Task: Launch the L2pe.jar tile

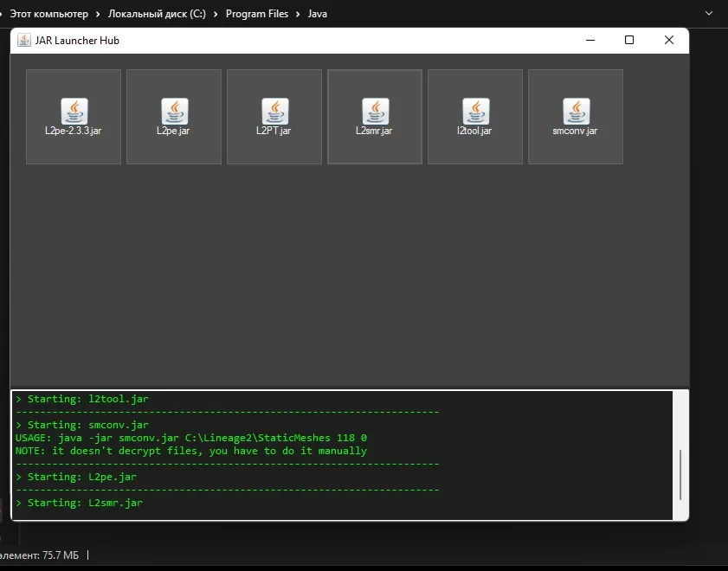Action: [x=174, y=117]
